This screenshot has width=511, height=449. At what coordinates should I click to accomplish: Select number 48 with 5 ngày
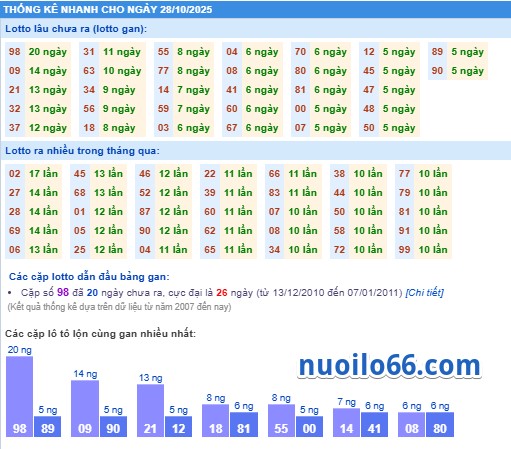(369, 109)
